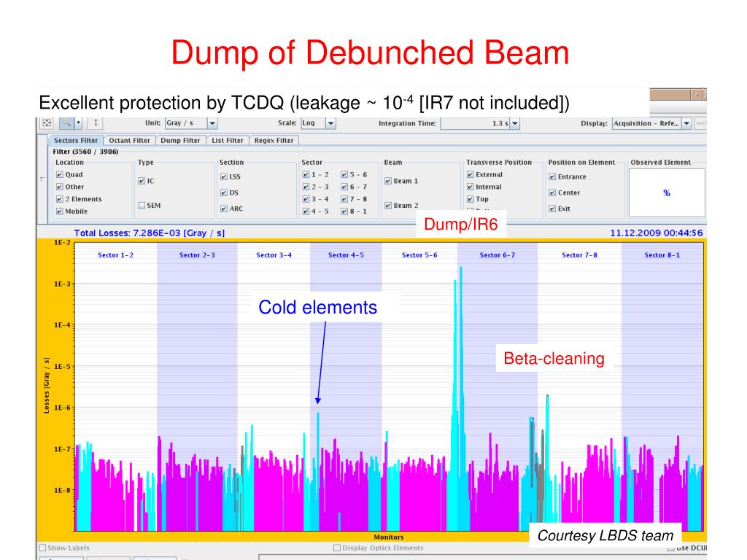This screenshot has width=747, height=560.
Task: Click the Sector 4-5 chart label
Action: click(345, 254)
